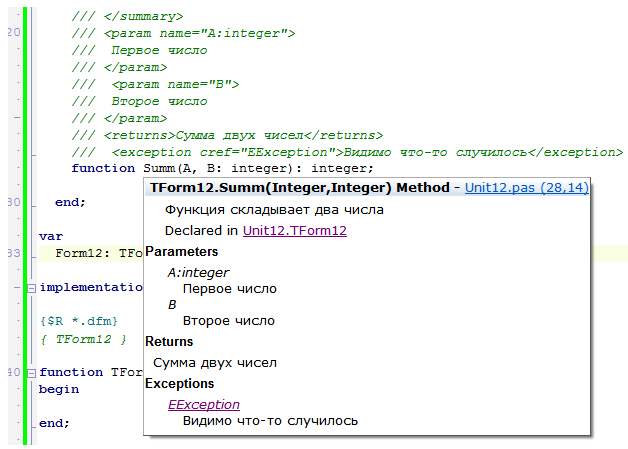Viewport: 628px width, 449px height.
Task: Click the 'var' keyword line
Action: coord(51,237)
